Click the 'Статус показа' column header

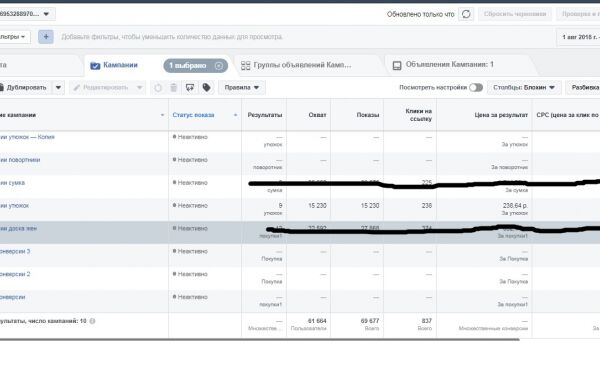point(193,115)
